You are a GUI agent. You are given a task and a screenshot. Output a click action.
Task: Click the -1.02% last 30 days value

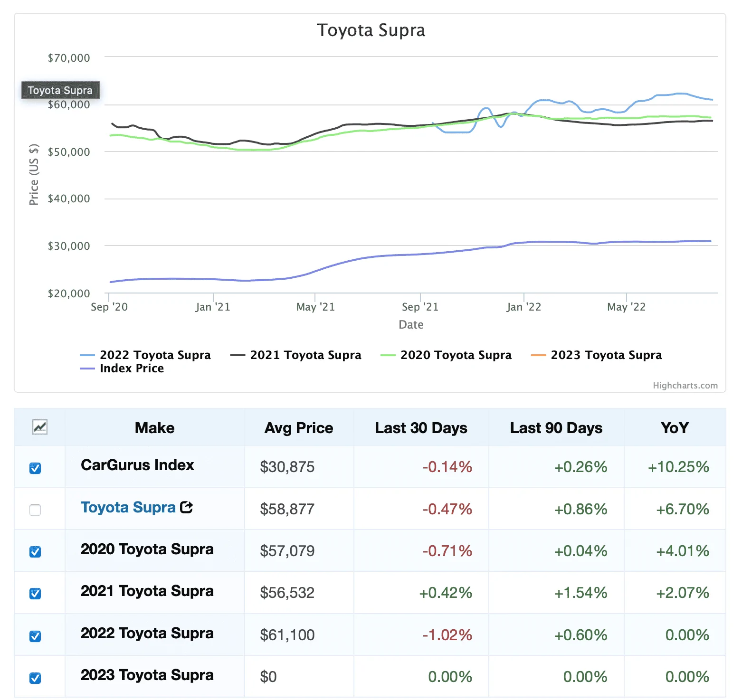pos(447,635)
